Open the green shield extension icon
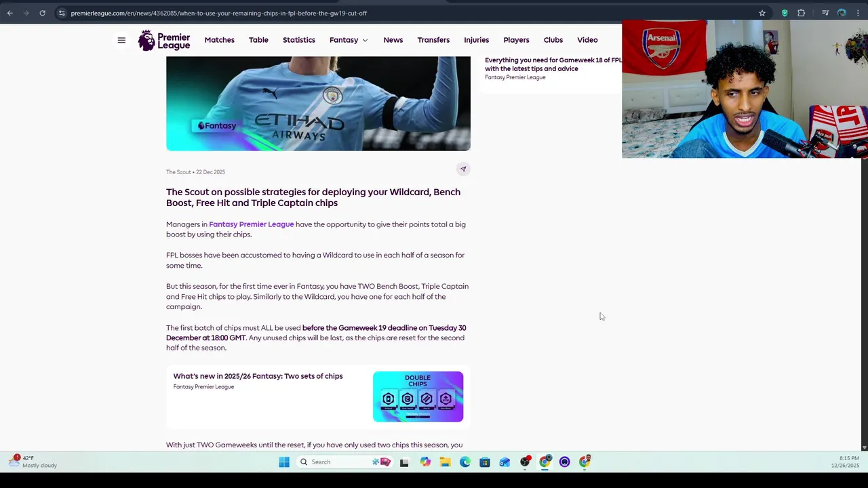The image size is (868, 488). coord(785,13)
